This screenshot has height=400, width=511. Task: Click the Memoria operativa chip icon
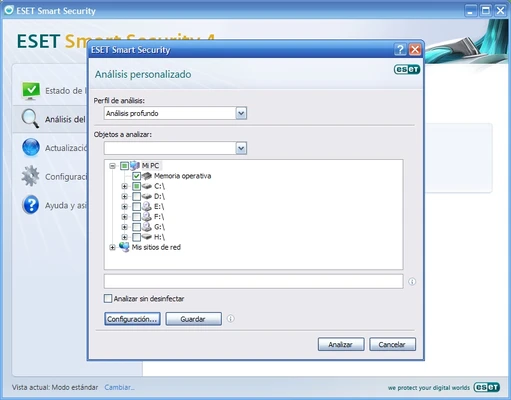click(147, 176)
